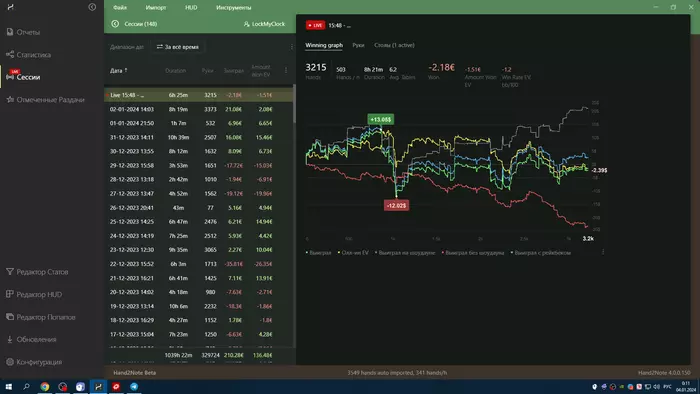Select session 22-12-2023 15:52
700x394 pixels.
(199, 264)
